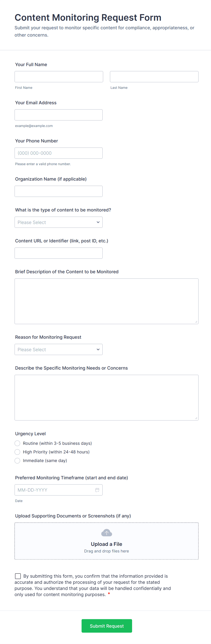Select Immediate same day urgency
The width and height of the screenshot is (211, 644).
(17, 460)
